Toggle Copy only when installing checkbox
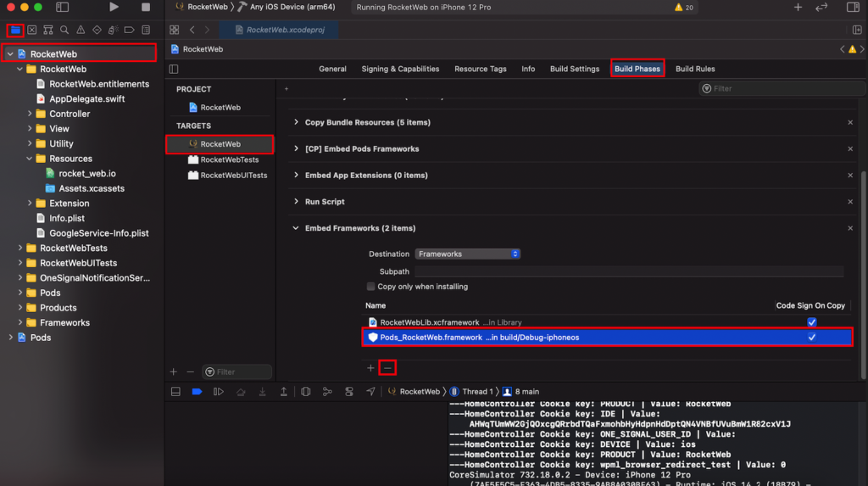This screenshot has height=486, width=868. coord(370,287)
